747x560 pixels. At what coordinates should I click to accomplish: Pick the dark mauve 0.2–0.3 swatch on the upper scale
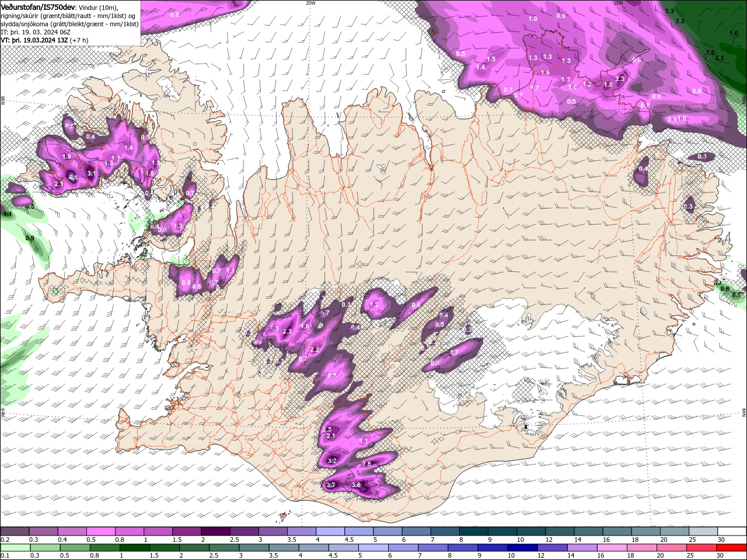(15, 531)
